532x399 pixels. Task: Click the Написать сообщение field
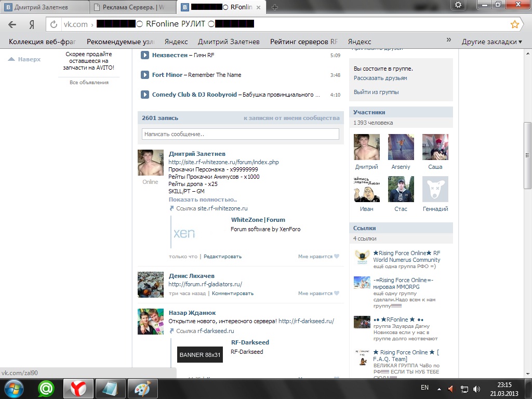point(240,134)
